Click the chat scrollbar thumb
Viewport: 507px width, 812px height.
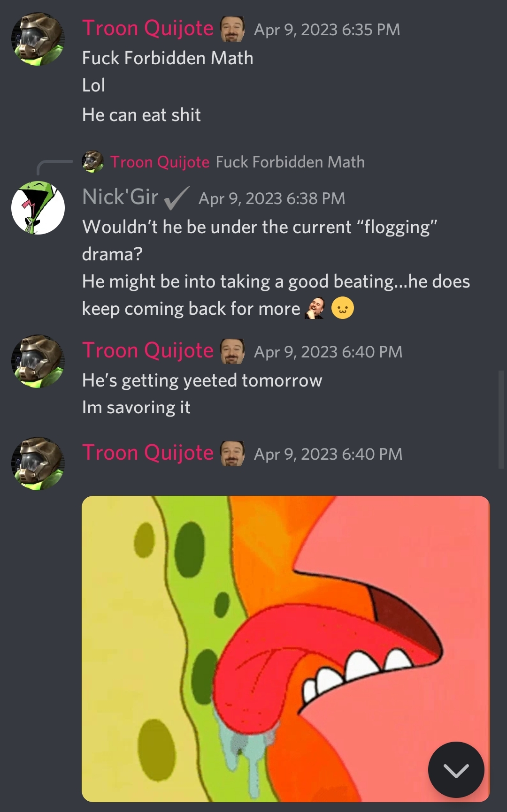point(501,419)
